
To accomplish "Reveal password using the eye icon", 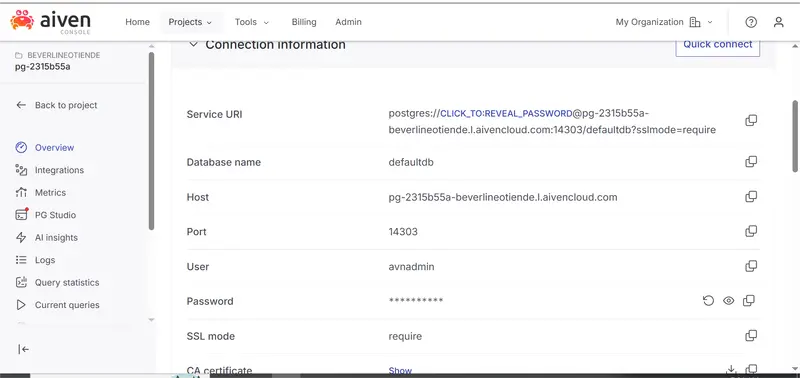I will tap(729, 300).
